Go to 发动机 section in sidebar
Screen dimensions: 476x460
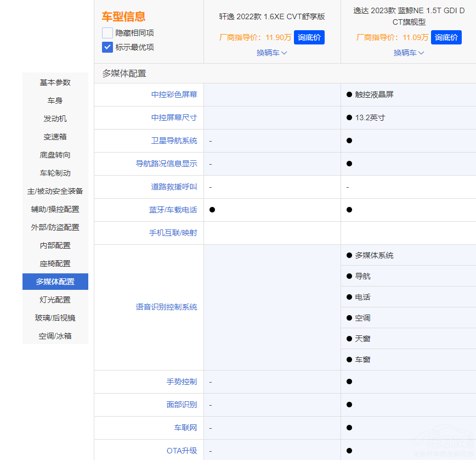point(55,119)
